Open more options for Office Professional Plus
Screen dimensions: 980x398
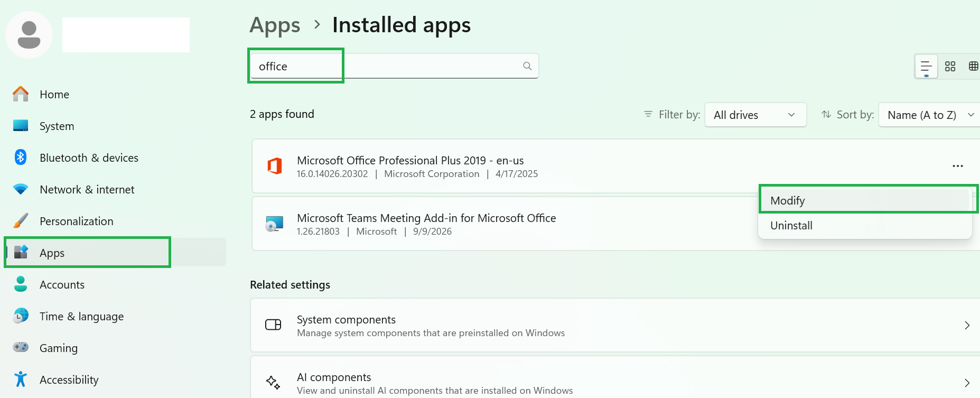pos(958,166)
